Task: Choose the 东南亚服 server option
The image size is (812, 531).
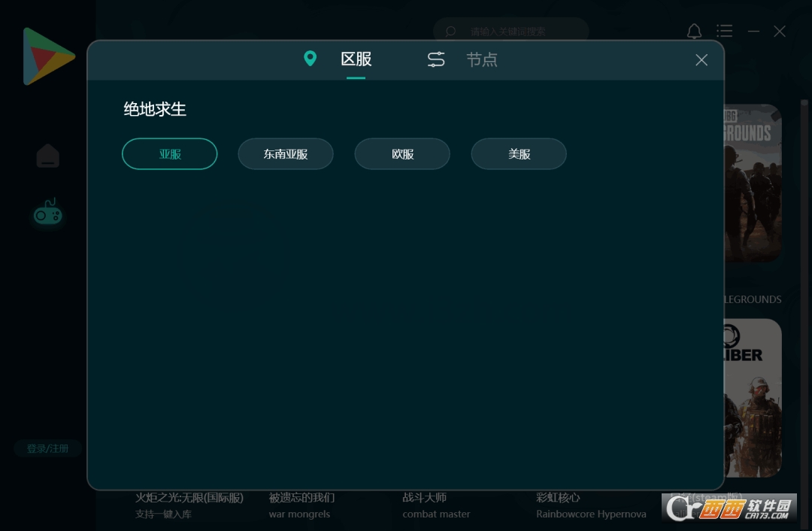Action: pyautogui.click(x=286, y=154)
